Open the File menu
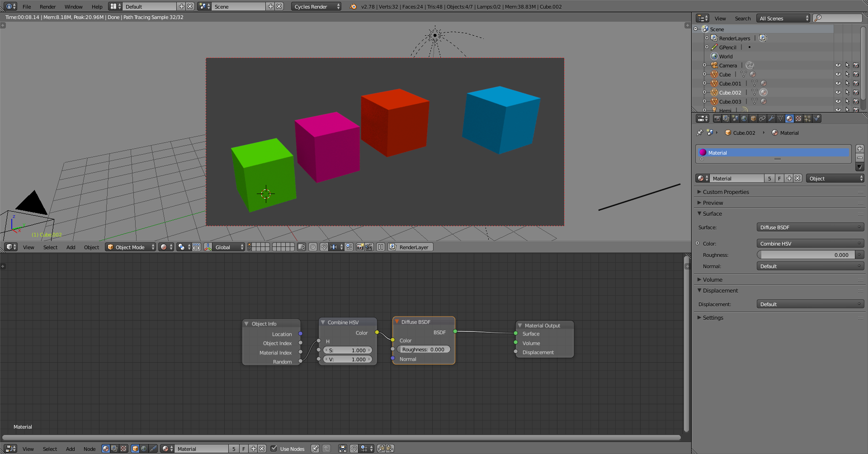 click(27, 6)
